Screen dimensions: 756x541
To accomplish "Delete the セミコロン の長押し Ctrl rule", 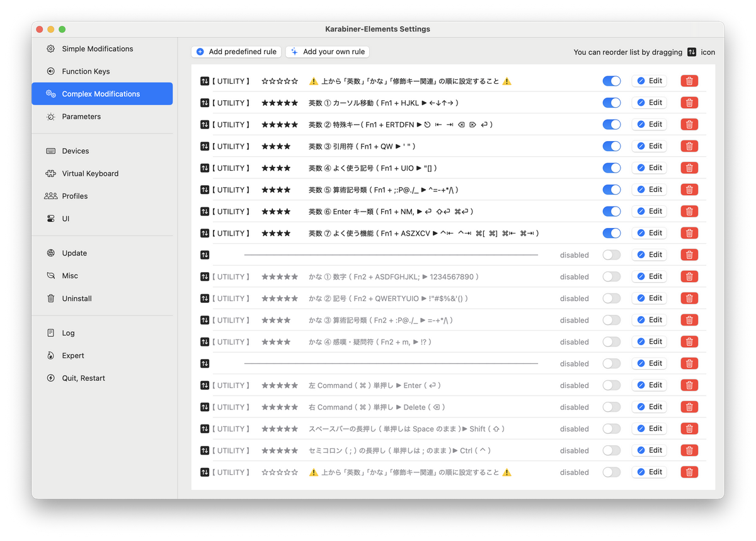I will click(689, 450).
